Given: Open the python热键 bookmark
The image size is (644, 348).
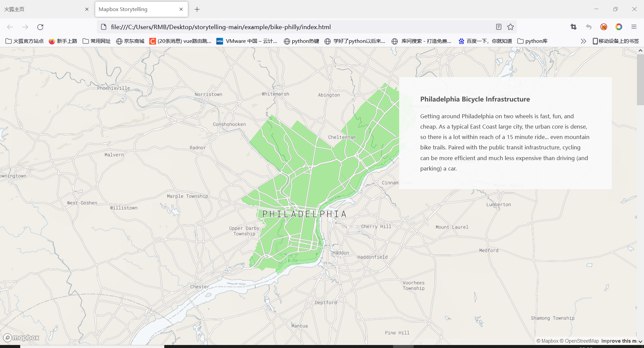Looking at the screenshot, I should [x=302, y=41].
